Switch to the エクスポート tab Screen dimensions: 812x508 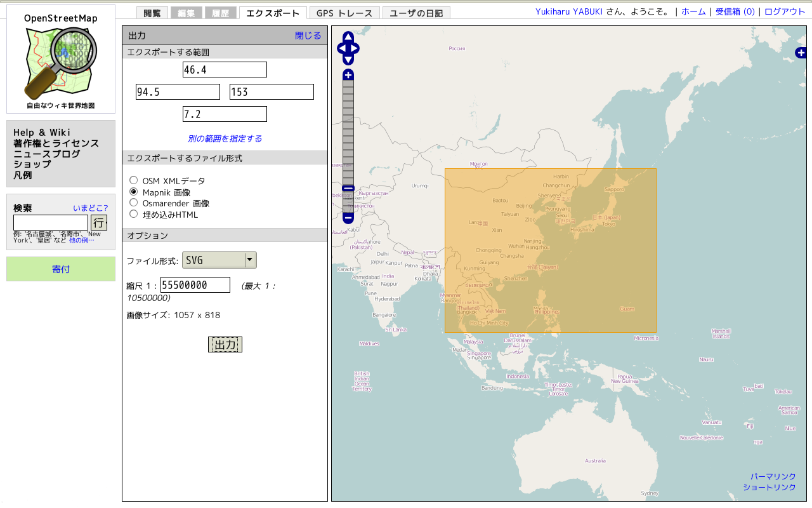click(273, 13)
